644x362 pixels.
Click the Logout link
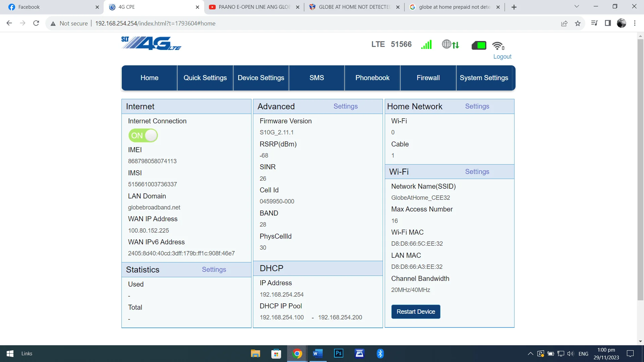[x=502, y=57]
